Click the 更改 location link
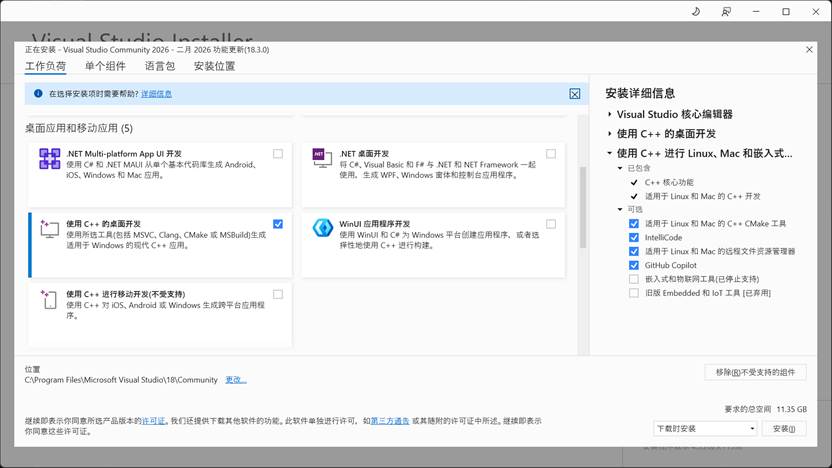The height and width of the screenshot is (468, 832). 236,380
